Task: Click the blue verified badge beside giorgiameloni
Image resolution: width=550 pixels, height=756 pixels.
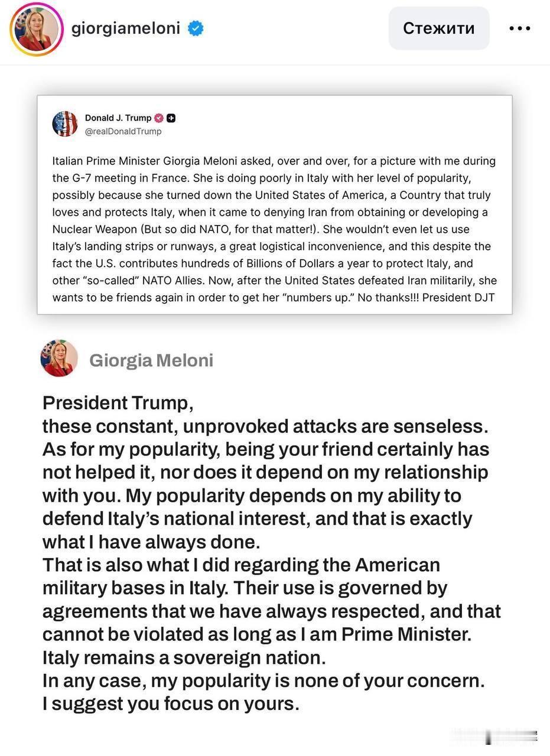Action: pyautogui.click(x=196, y=28)
